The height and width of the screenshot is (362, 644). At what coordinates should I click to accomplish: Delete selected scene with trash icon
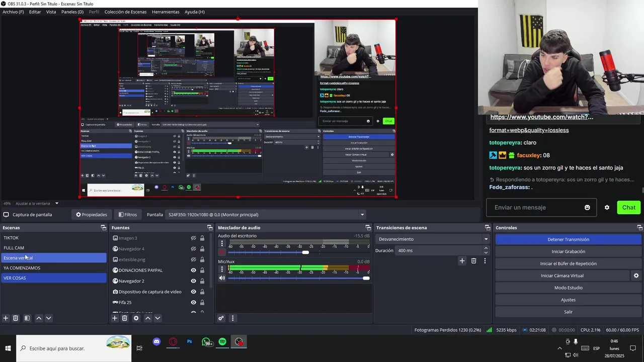16,318
